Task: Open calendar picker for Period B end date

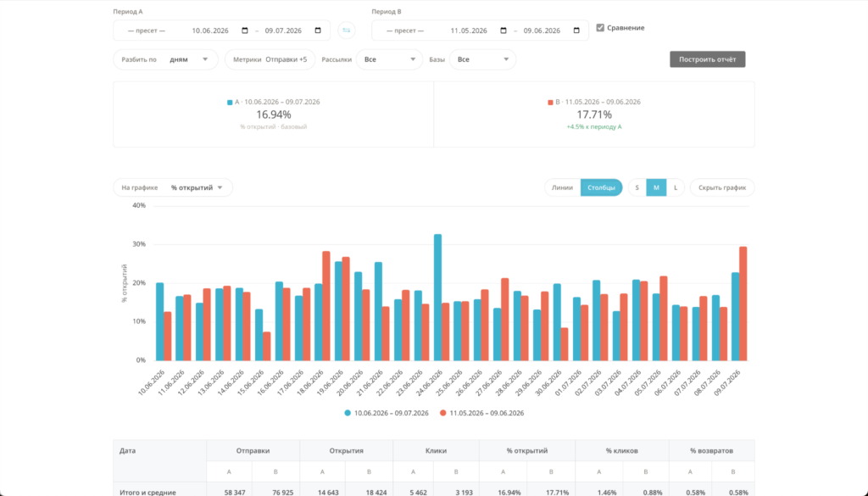Action: pyautogui.click(x=576, y=31)
